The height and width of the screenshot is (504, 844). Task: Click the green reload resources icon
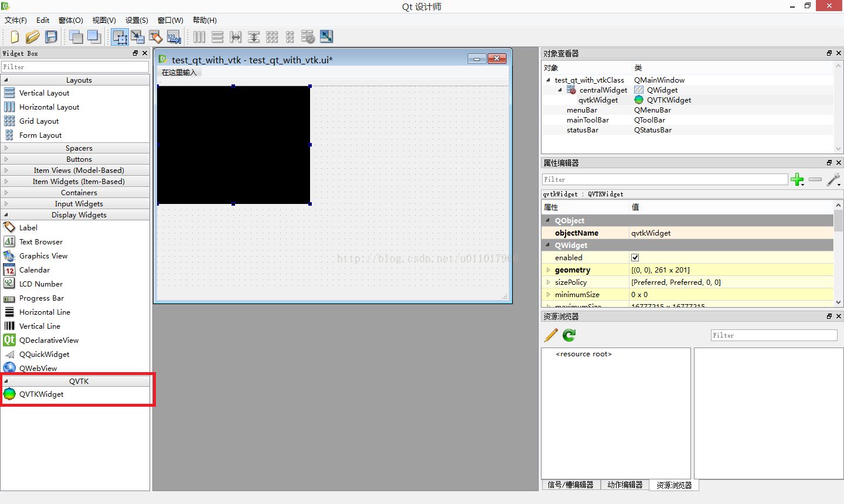pos(569,335)
